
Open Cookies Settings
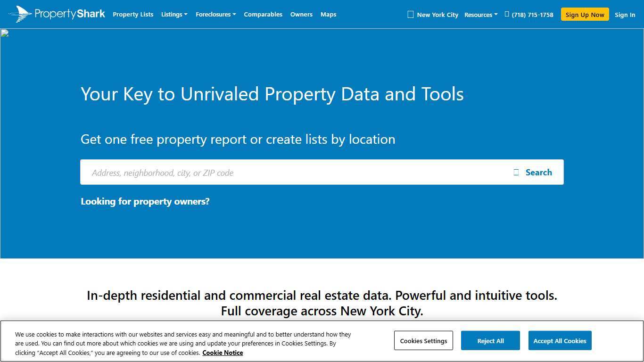click(x=423, y=340)
